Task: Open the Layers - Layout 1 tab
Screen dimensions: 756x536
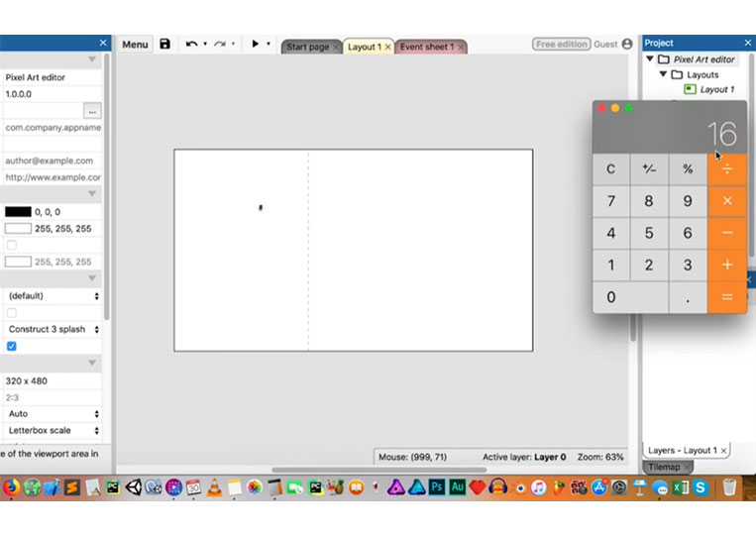Action: [x=682, y=450]
